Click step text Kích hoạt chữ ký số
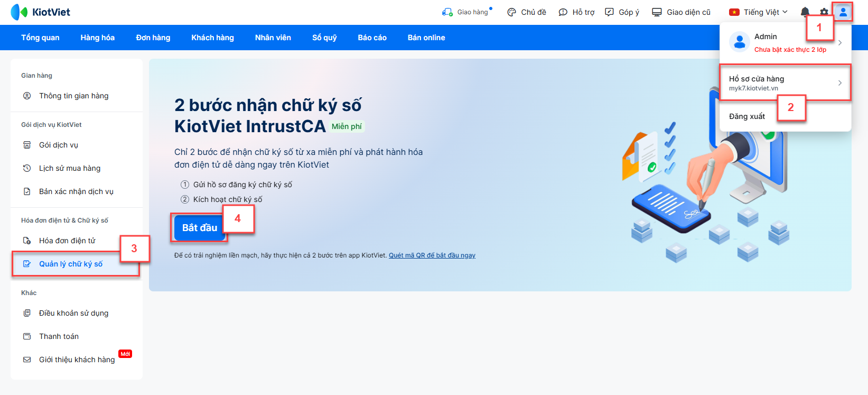This screenshot has width=868, height=395. point(228,199)
